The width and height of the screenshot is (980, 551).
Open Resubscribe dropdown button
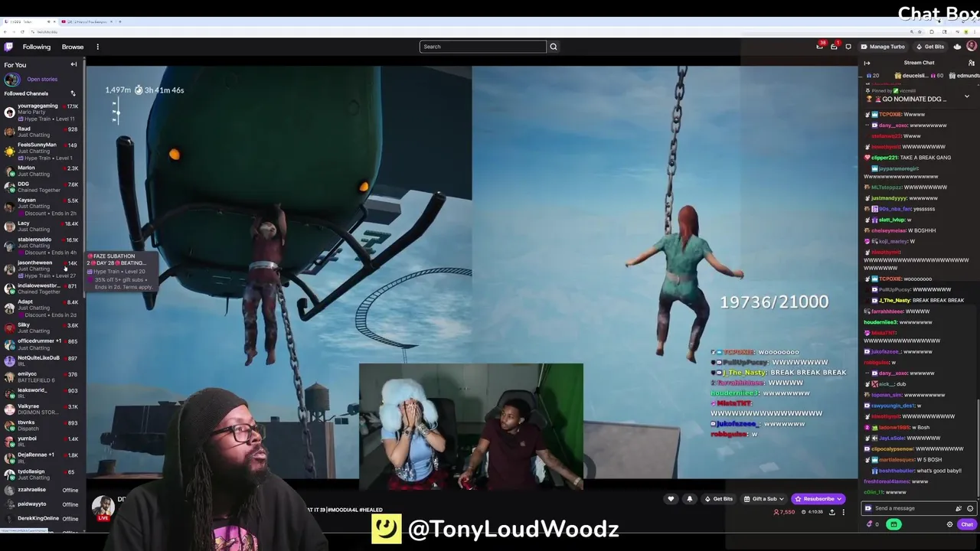818,499
